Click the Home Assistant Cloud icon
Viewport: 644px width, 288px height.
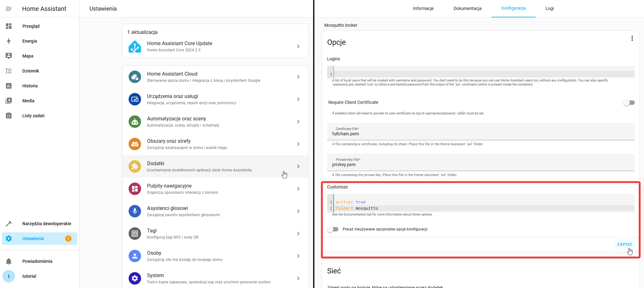click(x=135, y=77)
